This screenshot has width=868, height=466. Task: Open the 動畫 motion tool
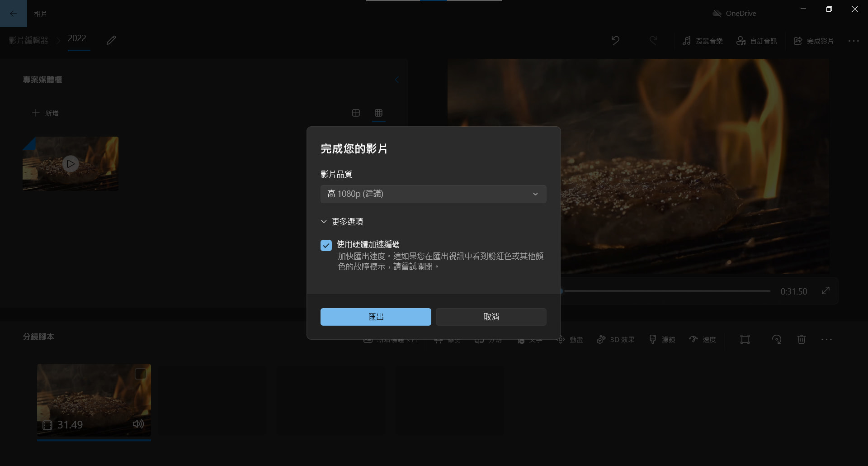[570, 339]
